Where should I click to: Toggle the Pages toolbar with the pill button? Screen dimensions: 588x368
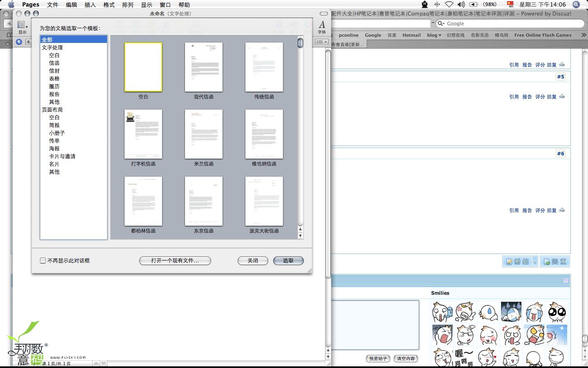[x=324, y=13]
